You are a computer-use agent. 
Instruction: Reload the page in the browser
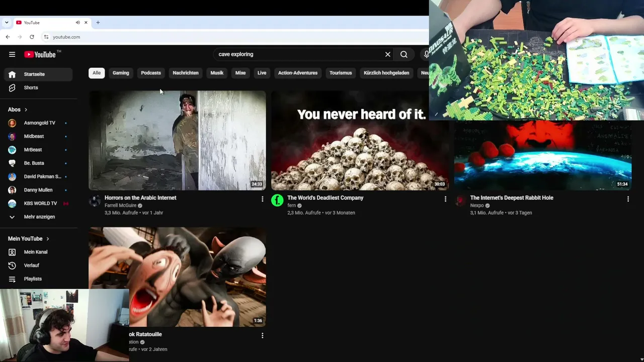(32, 37)
